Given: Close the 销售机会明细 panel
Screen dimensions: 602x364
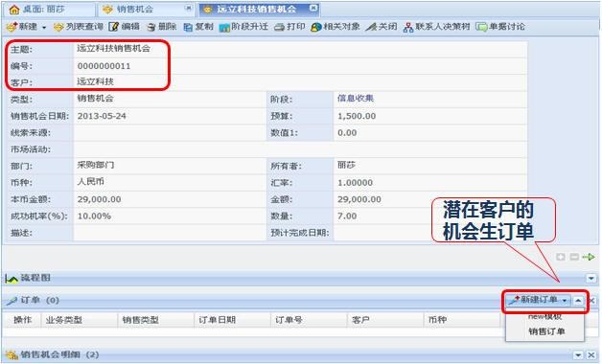Looking at the screenshot, I should click(x=591, y=355).
